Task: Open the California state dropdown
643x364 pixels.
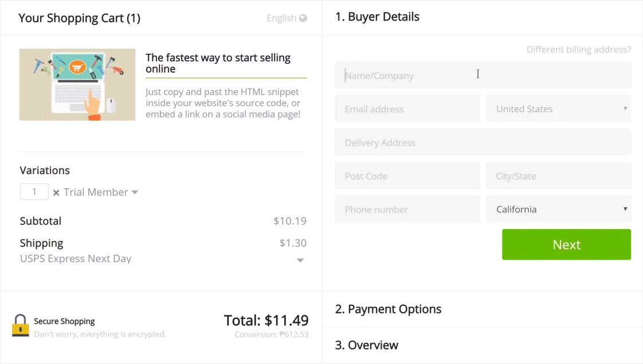Action: pos(558,209)
